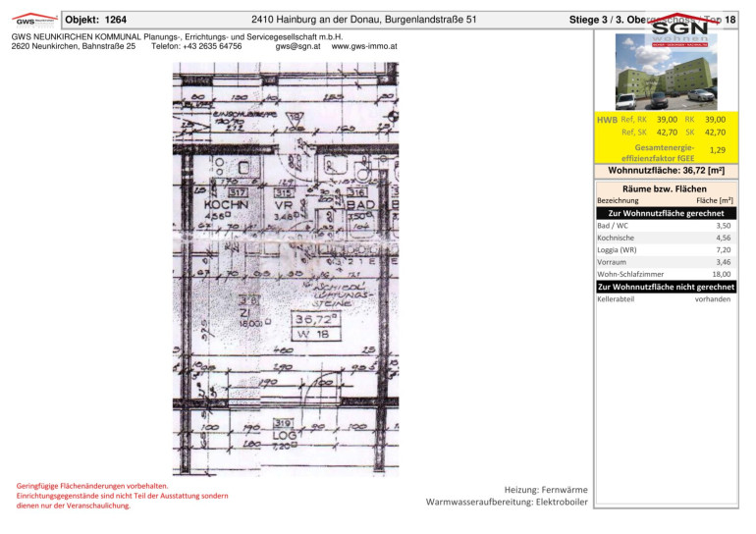Select the Bad / WC row
The image size is (756, 534).
click(x=666, y=226)
